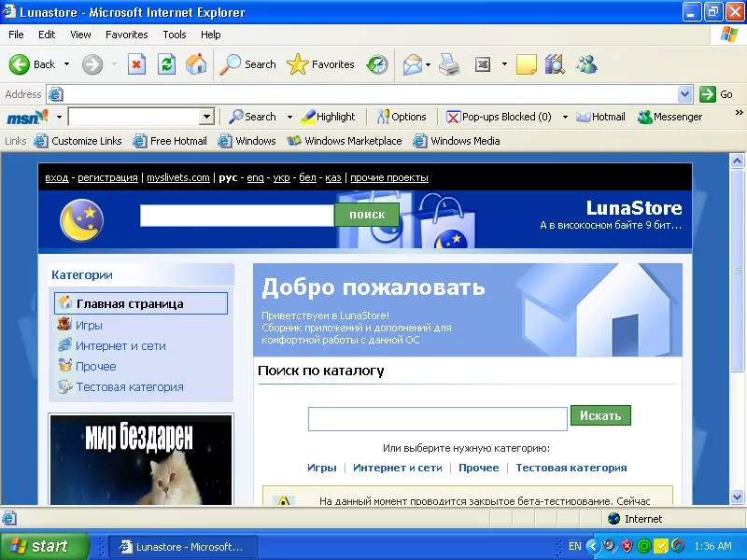Open the Research books icon
Screen dimensions: 747x560
pyautogui.click(x=555, y=64)
